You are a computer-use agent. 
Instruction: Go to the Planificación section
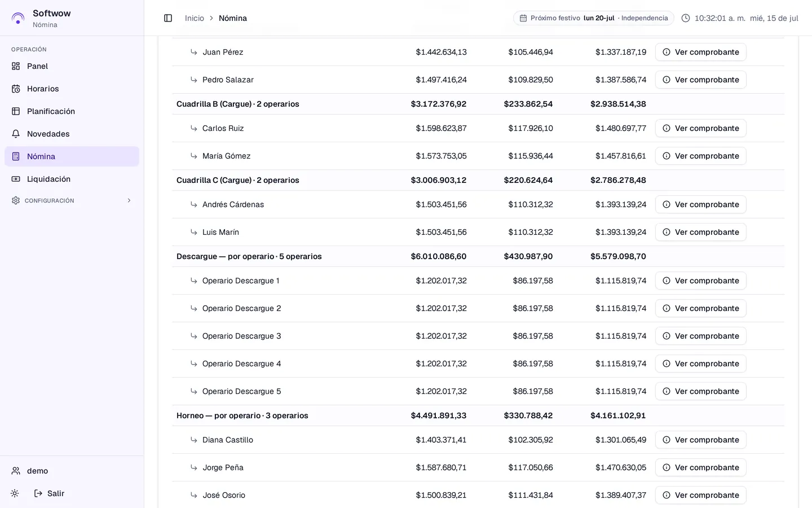(x=72, y=111)
